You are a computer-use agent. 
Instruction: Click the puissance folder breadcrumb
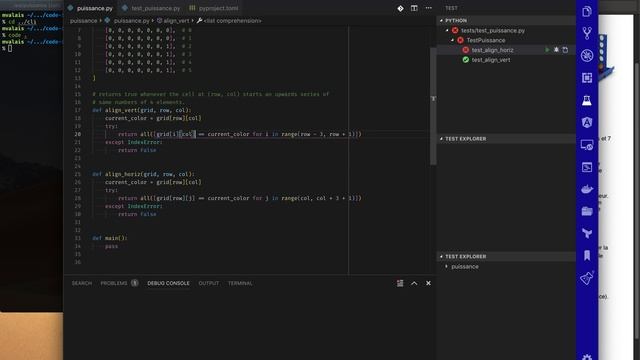(83, 21)
